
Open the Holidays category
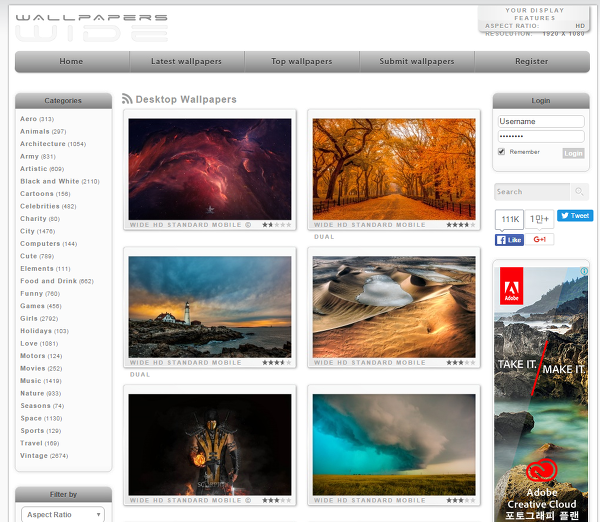(44, 331)
